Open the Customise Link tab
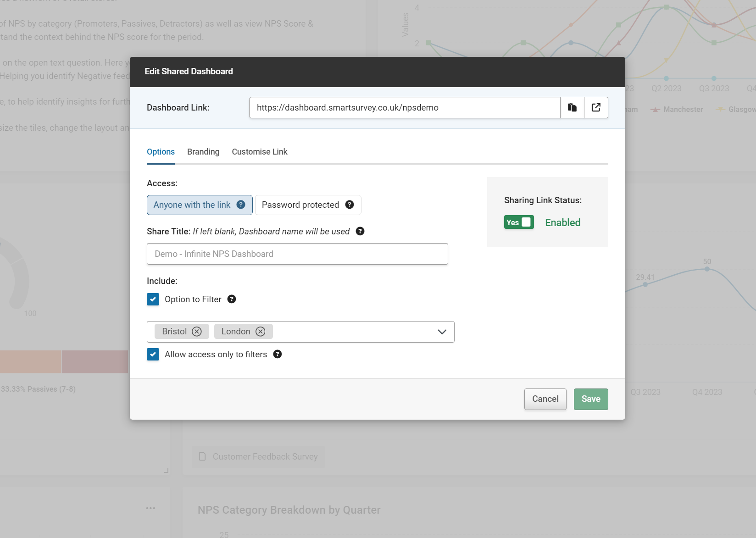This screenshot has height=538, width=756. click(259, 152)
